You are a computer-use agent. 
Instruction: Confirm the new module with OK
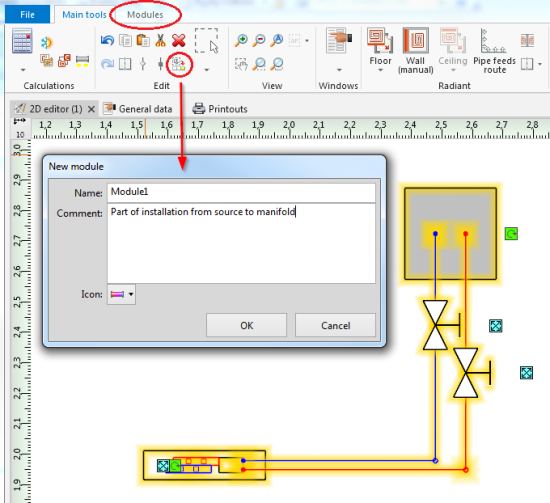(247, 326)
